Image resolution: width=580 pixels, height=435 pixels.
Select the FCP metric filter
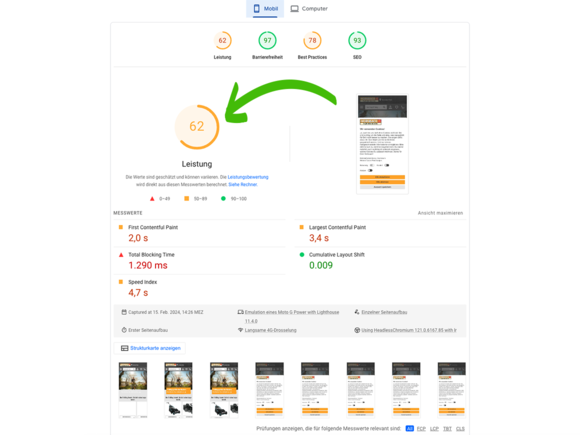[421, 429]
